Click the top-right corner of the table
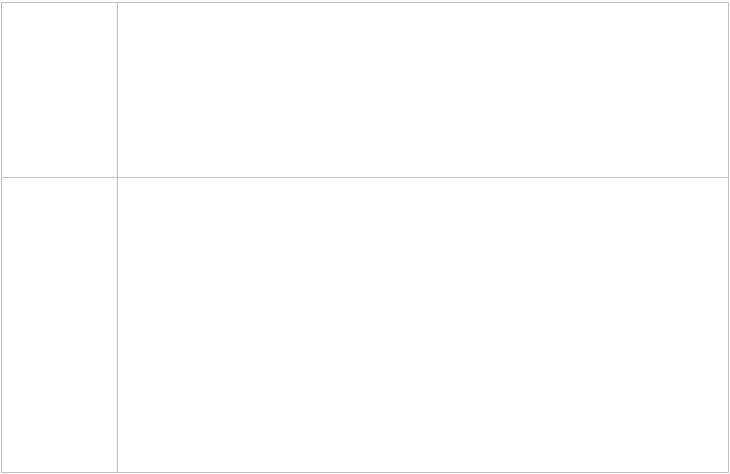730x474 pixels. pyautogui.click(x=728, y=2)
